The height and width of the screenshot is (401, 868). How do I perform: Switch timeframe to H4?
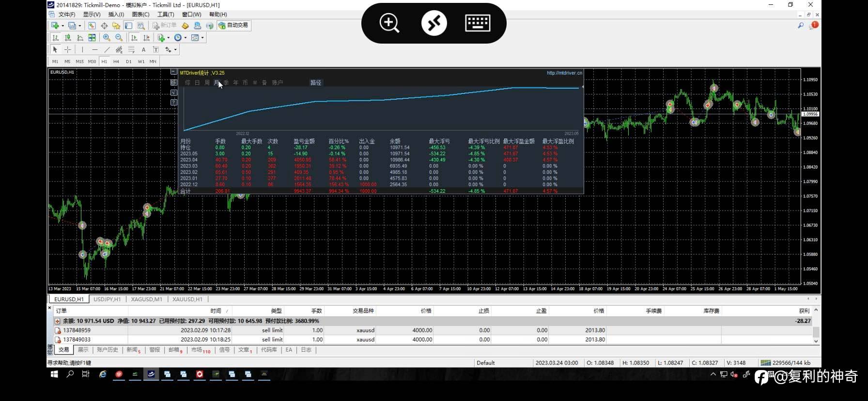tap(116, 62)
